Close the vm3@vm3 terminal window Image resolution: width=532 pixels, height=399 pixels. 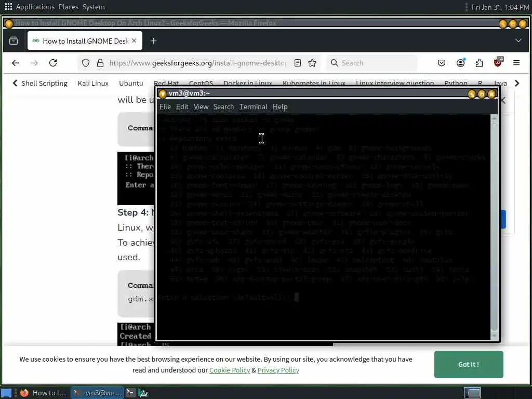tap(491, 94)
